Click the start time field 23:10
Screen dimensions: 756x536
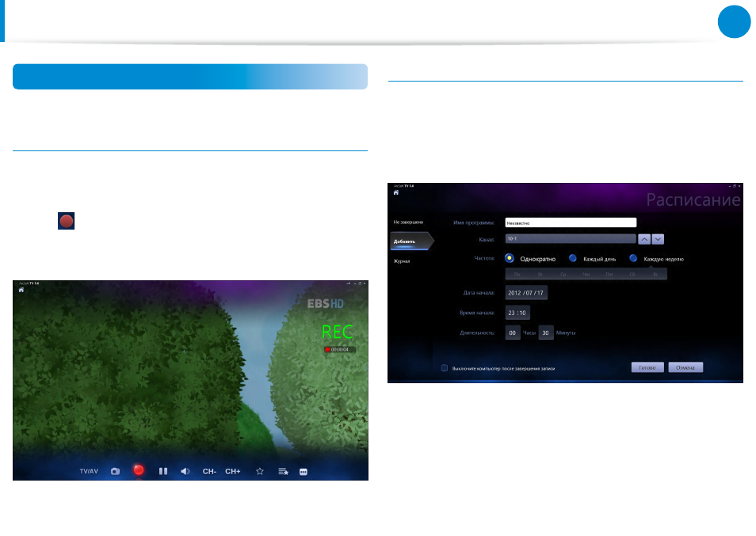point(517,313)
